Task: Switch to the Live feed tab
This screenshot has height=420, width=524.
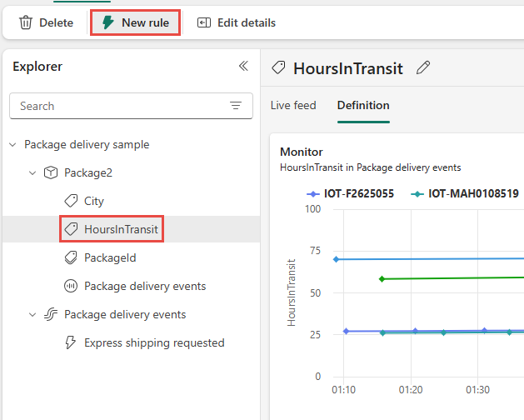Action: [293, 105]
